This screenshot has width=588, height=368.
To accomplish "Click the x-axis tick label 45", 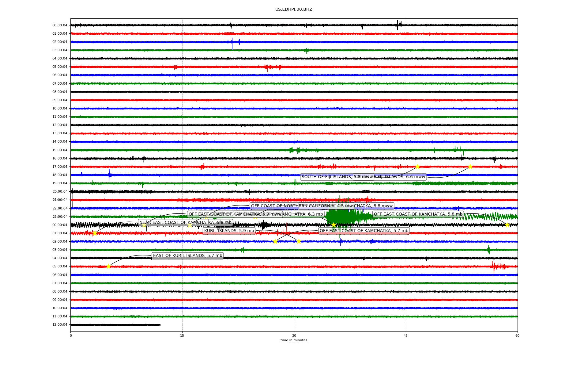I will pyautogui.click(x=406, y=335).
